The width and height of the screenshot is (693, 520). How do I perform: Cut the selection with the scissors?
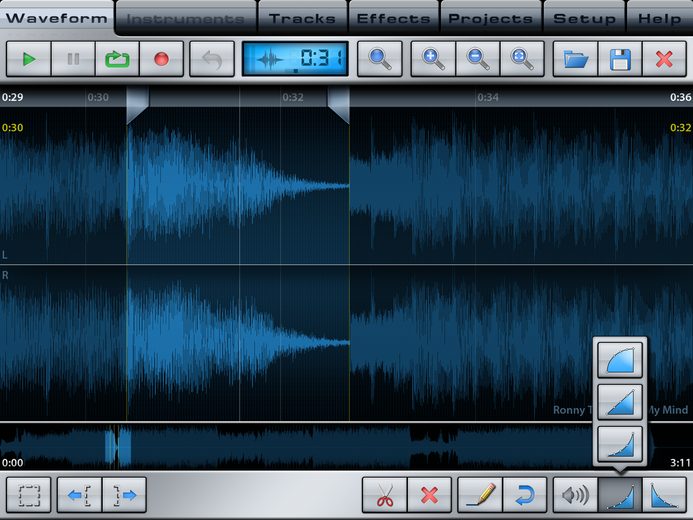pos(385,495)
